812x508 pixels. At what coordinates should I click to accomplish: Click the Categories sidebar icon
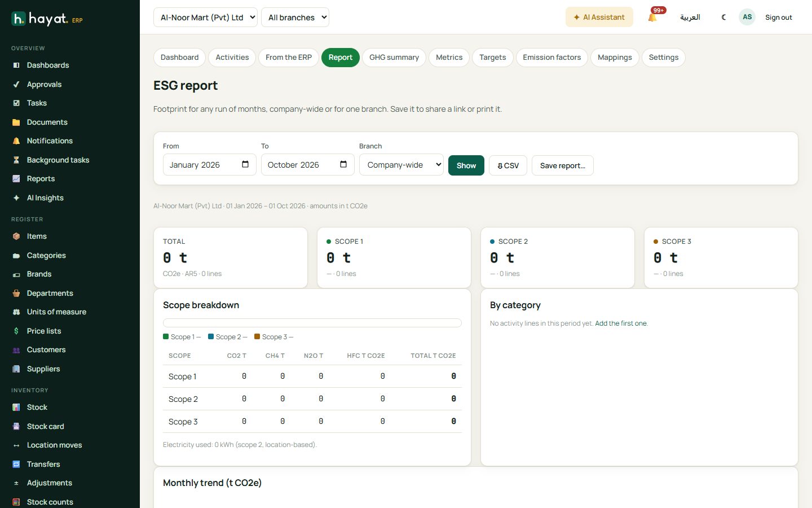(16, 256)
